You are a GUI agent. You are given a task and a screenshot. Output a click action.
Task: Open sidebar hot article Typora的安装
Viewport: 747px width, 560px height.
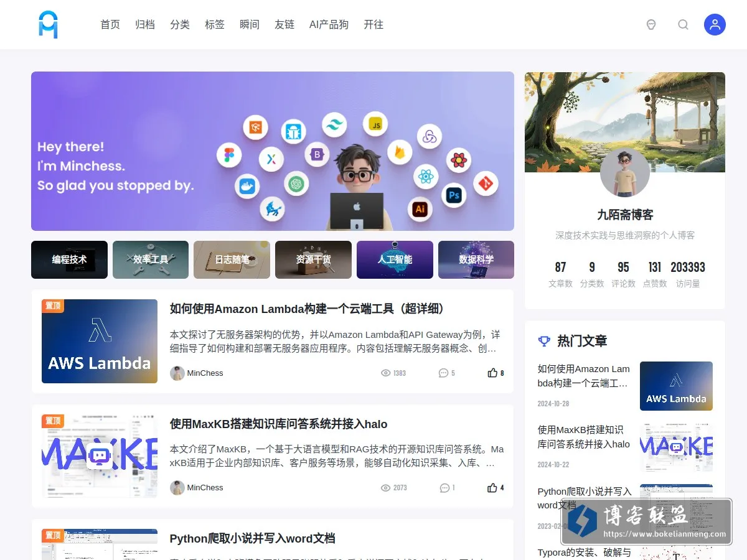click(x=585, y=553)
